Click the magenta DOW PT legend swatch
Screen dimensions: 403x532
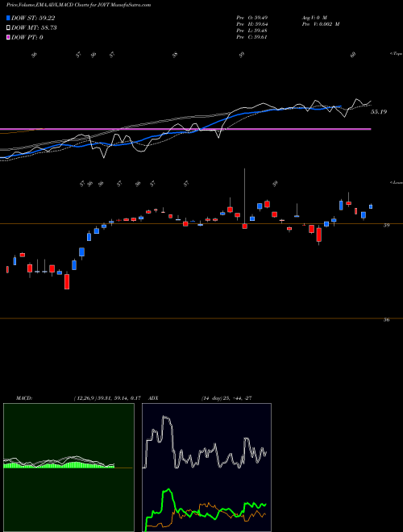click(8, 37)
